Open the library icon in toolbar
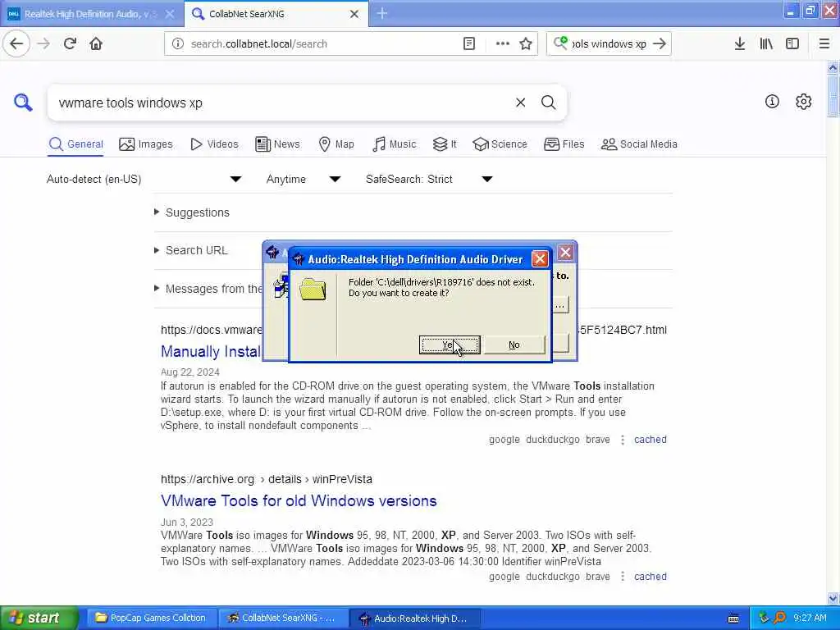Viewport: 840px width, 630px height. pos(766,44)
